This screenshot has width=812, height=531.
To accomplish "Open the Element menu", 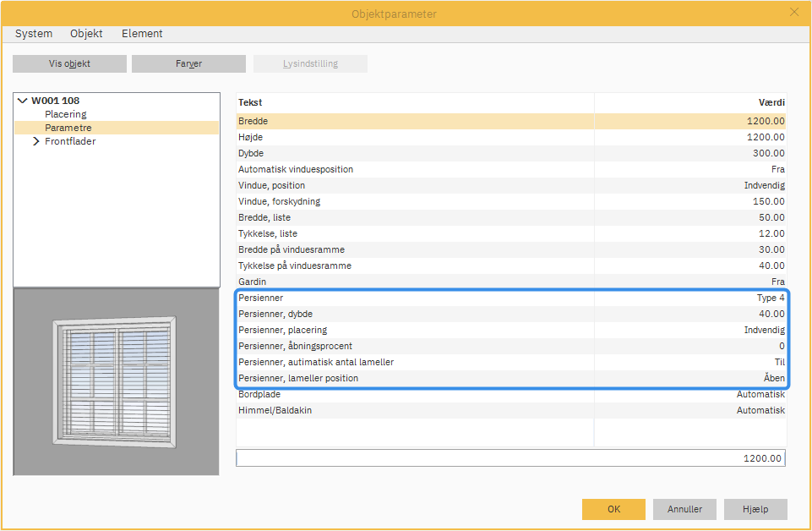I will pos(142,34).
